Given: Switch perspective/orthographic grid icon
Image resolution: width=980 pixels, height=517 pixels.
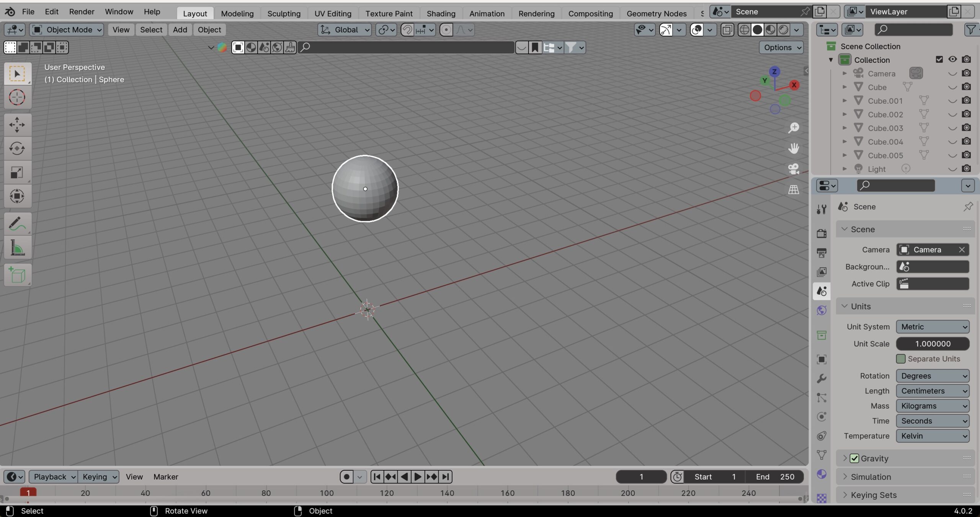Looking at the screenshot, I should pyautogui.click(x=794, y=189).
